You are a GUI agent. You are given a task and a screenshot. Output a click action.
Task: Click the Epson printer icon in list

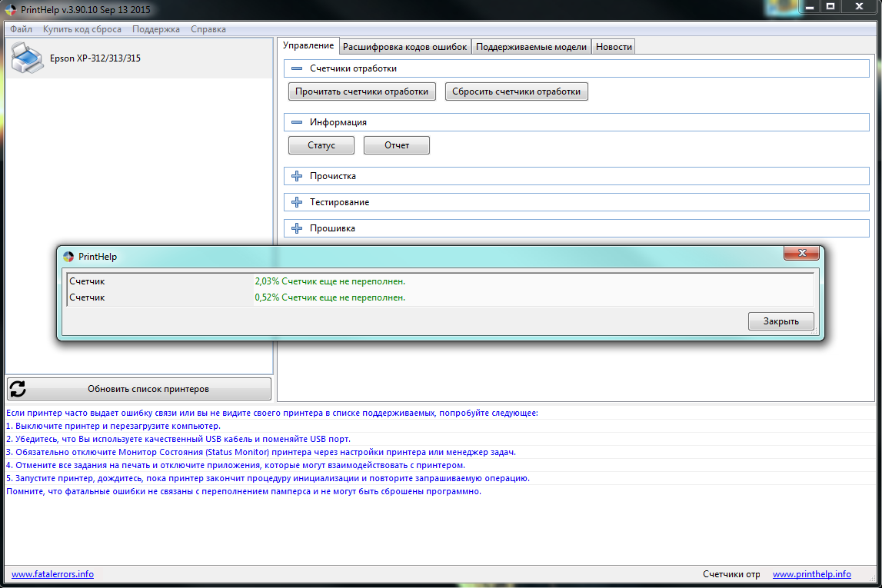[28, 58]
